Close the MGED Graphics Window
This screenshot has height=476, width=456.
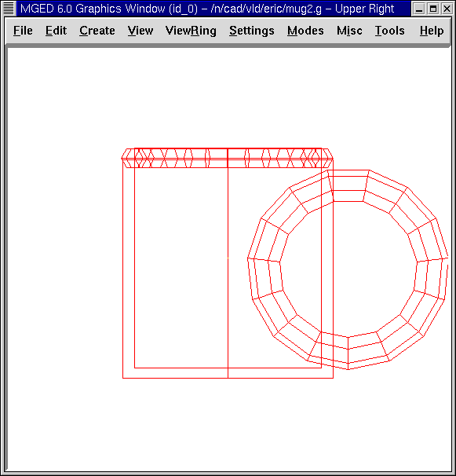coord(447,9)
